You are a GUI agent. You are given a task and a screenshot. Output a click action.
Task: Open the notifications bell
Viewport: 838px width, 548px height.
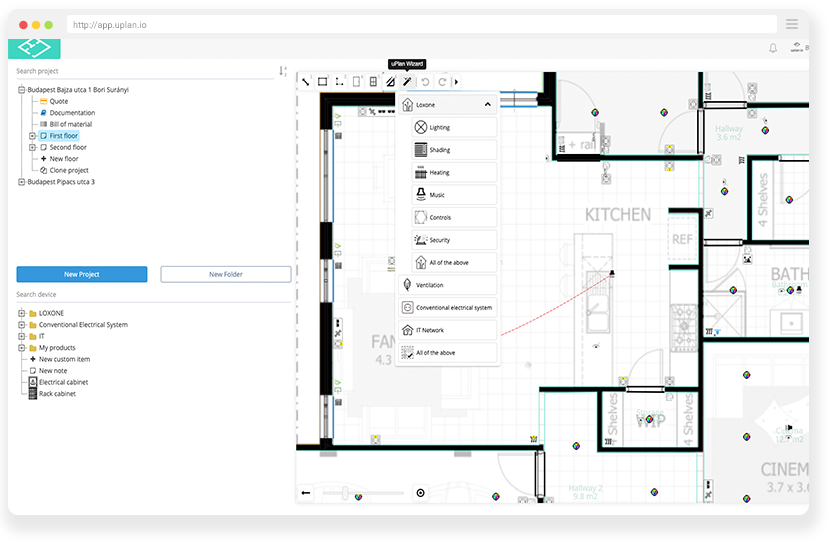[773, 49]
